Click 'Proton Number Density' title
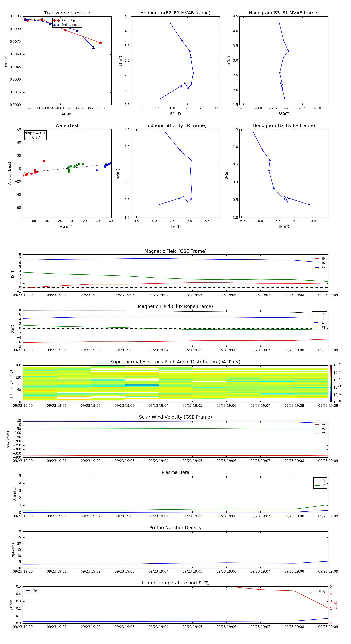Image resolution: width=351 pixels, height=644 pixels. [175, 528]
